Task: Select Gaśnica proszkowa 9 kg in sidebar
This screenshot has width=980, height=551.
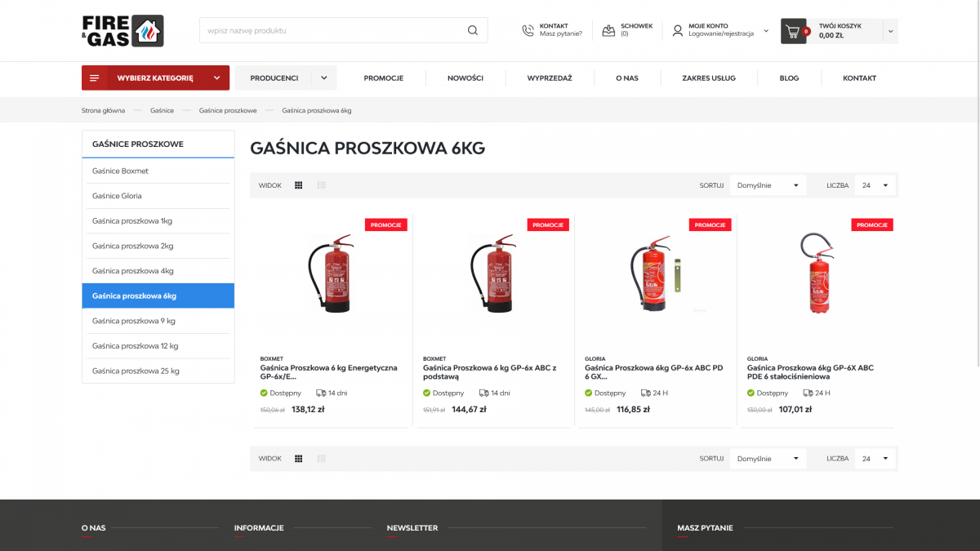Action: [x=134, y=321]
